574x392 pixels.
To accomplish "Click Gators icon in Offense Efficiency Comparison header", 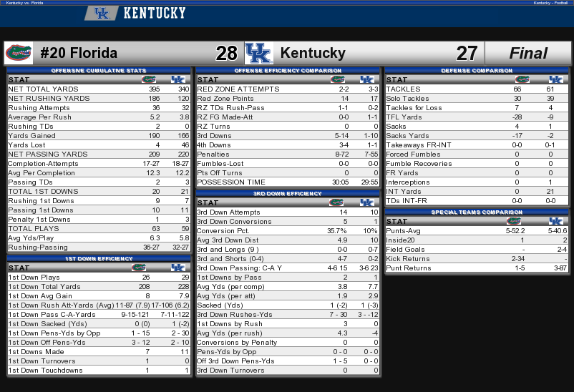I will (338, 79).
